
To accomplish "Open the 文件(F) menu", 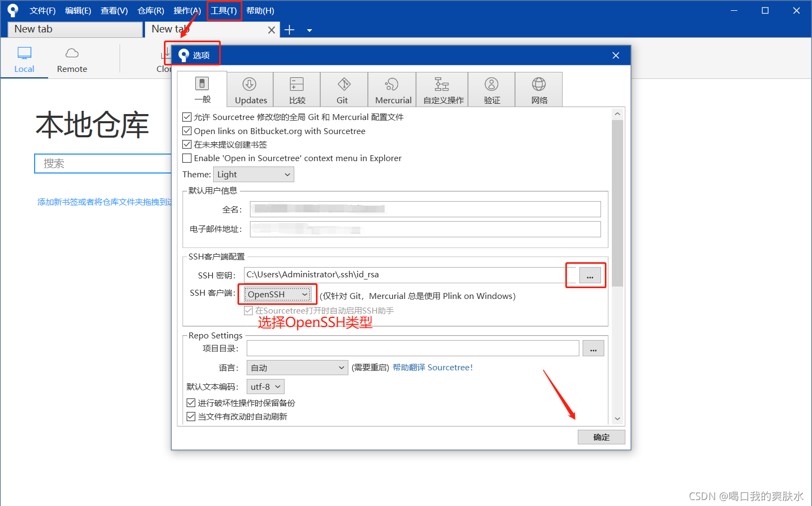I will coord(43,11).
